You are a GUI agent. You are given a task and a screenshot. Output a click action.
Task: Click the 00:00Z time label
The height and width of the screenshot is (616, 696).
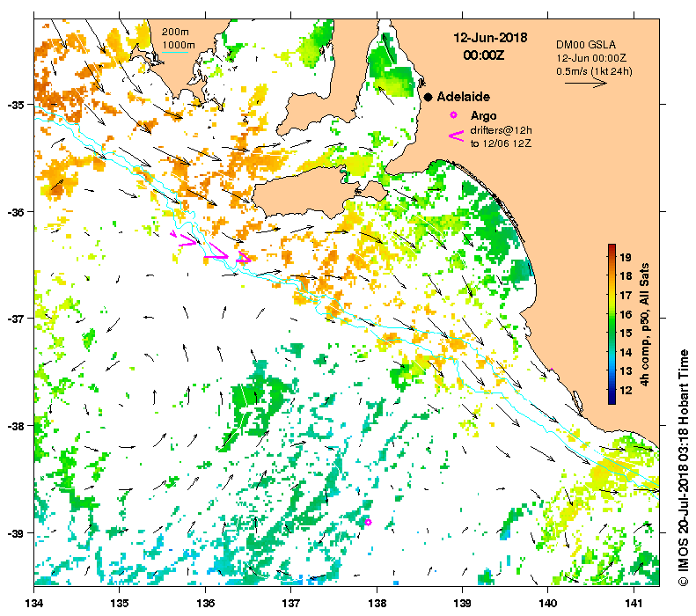click(484, 55)
